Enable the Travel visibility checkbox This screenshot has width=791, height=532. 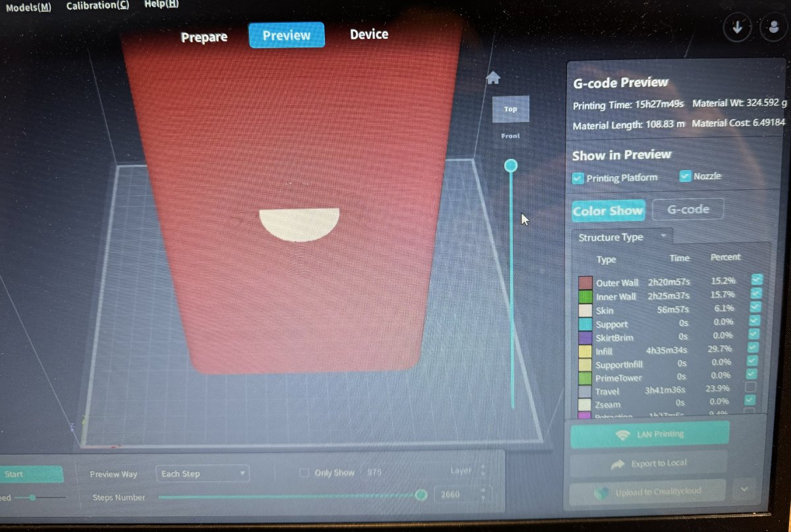pyautogui.click(x=750, y=387)
